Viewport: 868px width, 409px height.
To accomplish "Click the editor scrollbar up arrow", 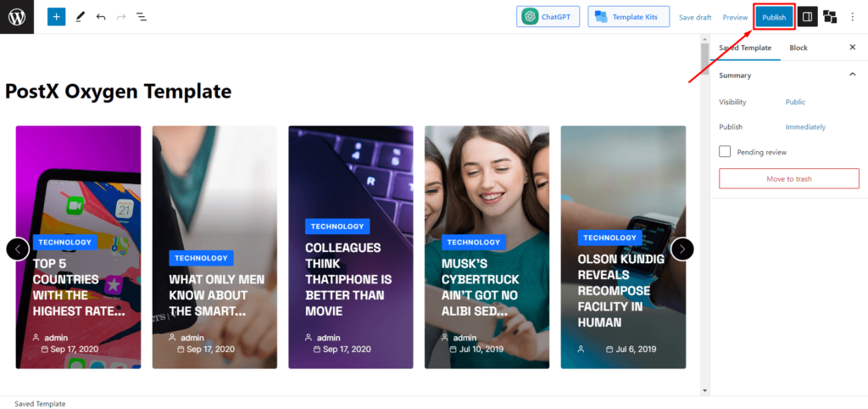I will pos(704,39).
